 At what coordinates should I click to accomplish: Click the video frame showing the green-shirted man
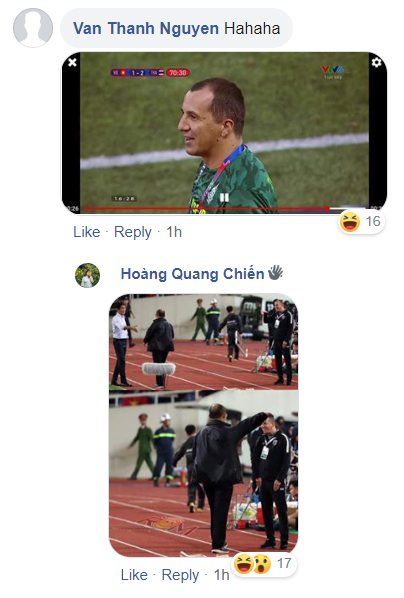pos(224,132)
